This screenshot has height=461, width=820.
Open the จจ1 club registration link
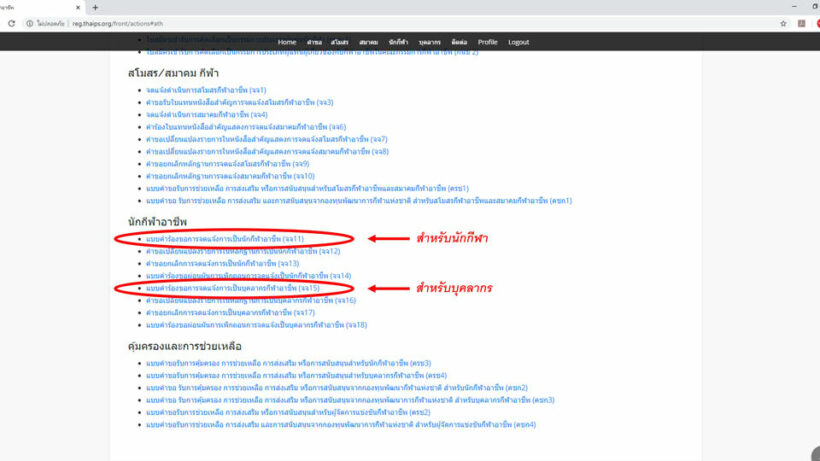(x=208, y=91)
